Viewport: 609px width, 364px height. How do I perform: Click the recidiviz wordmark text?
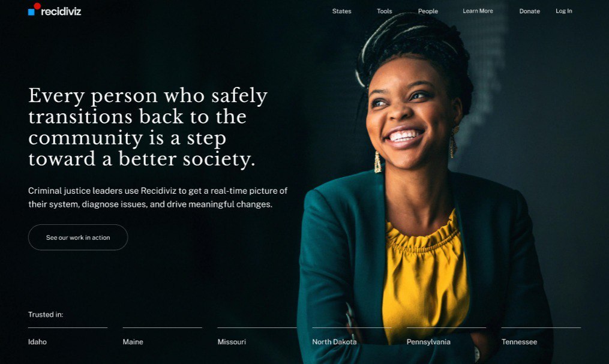click(x=61, y=11)
